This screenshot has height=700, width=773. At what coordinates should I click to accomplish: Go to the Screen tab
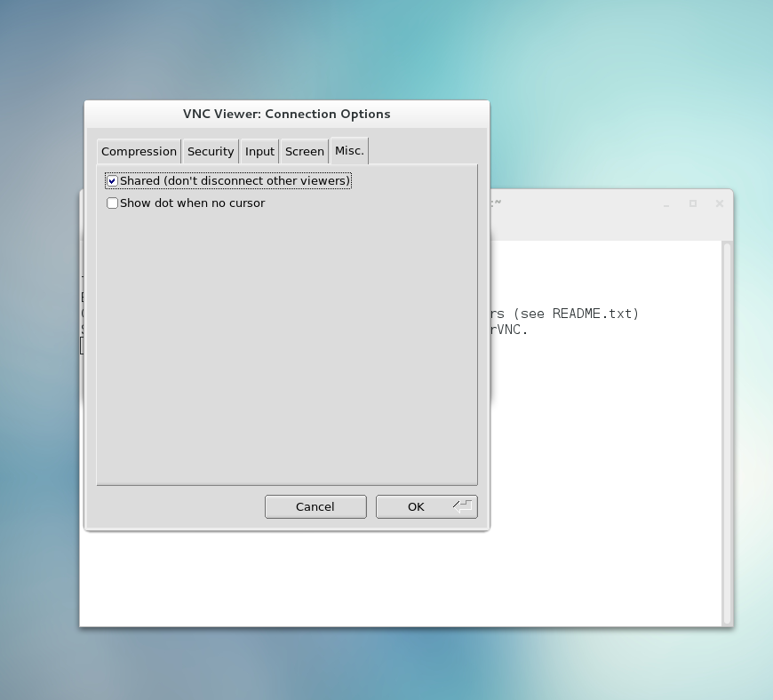tap(305, 151)
